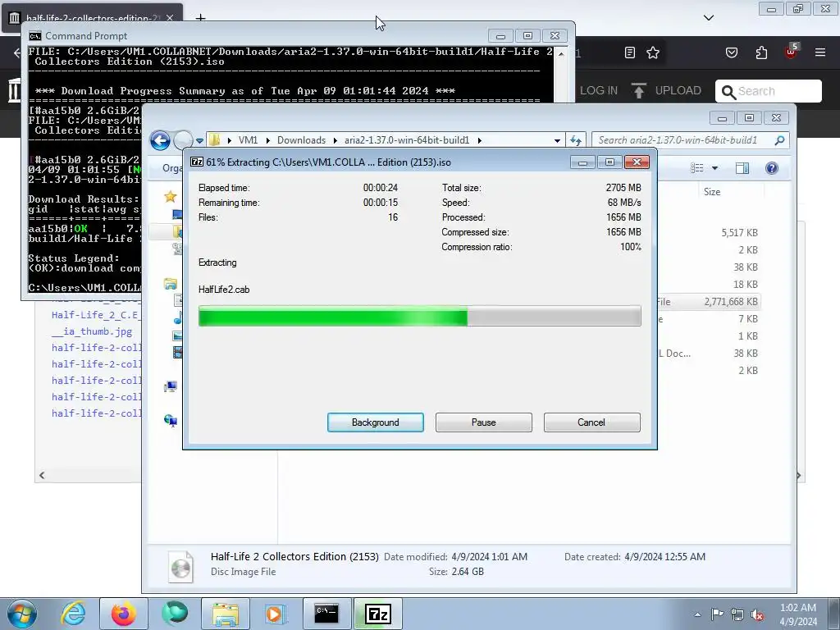Open Explorer help question mark
The height and width of the screenshot is (630, 840).
point(771,168)
